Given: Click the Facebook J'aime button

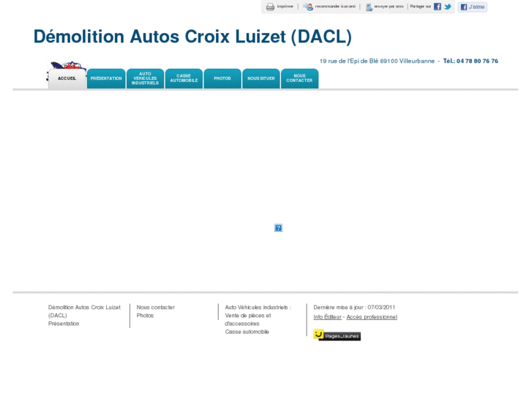Looking at the screenshot, I should point(472,7).
